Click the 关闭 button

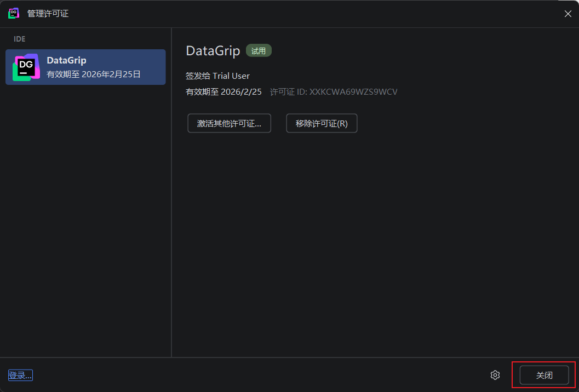coord(544,375)
